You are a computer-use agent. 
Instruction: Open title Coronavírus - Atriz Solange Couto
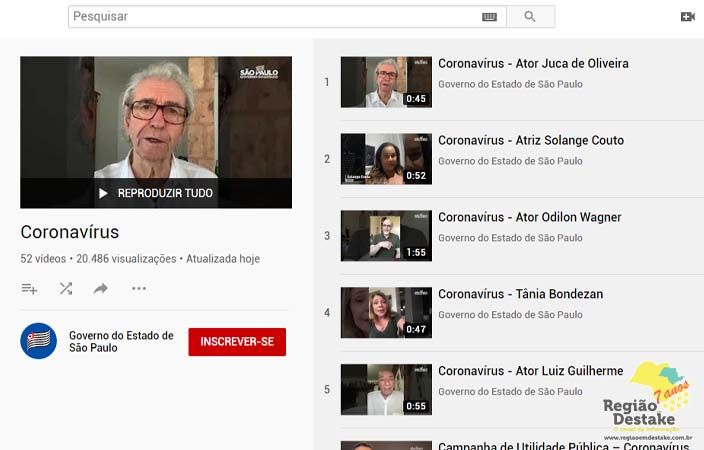tap(531, 140)
